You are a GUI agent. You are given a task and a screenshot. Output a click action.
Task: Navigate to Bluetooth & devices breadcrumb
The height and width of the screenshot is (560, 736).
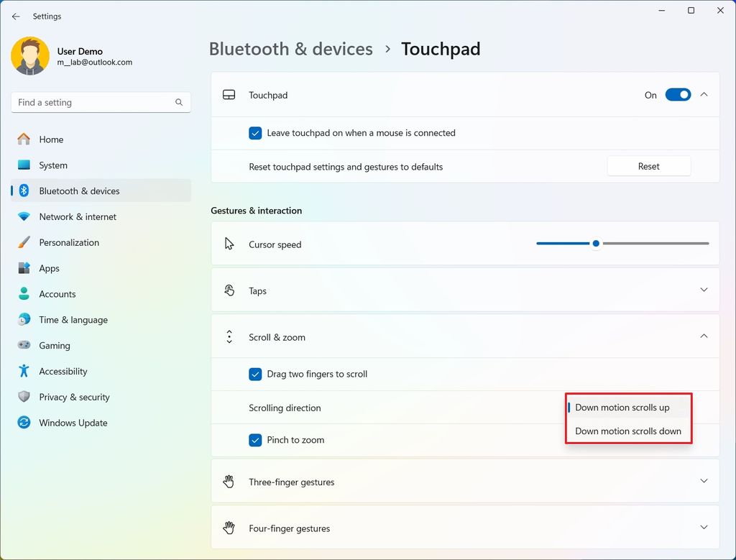290,48
